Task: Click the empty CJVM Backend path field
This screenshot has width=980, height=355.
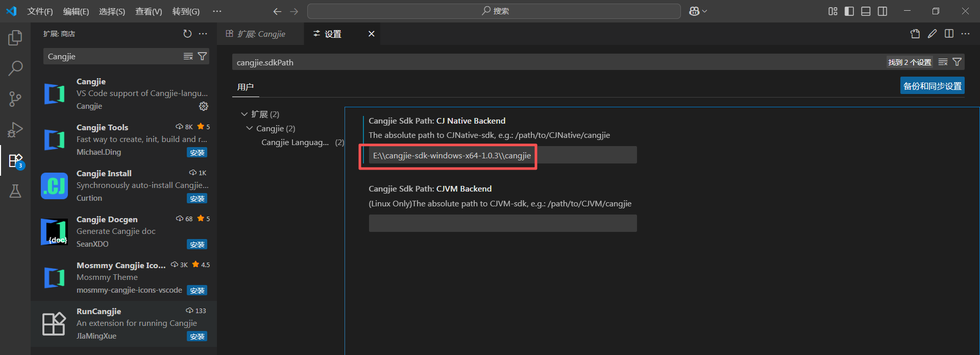Action: pyautogui.click(x=503, y=223)
